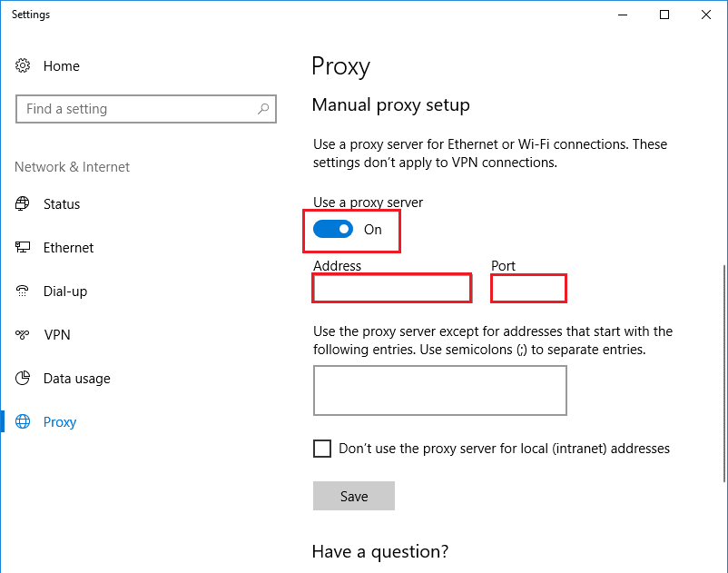The image size is (728, 573).
Task: Select the Status globe icon
Action: (x=23, y=204)
